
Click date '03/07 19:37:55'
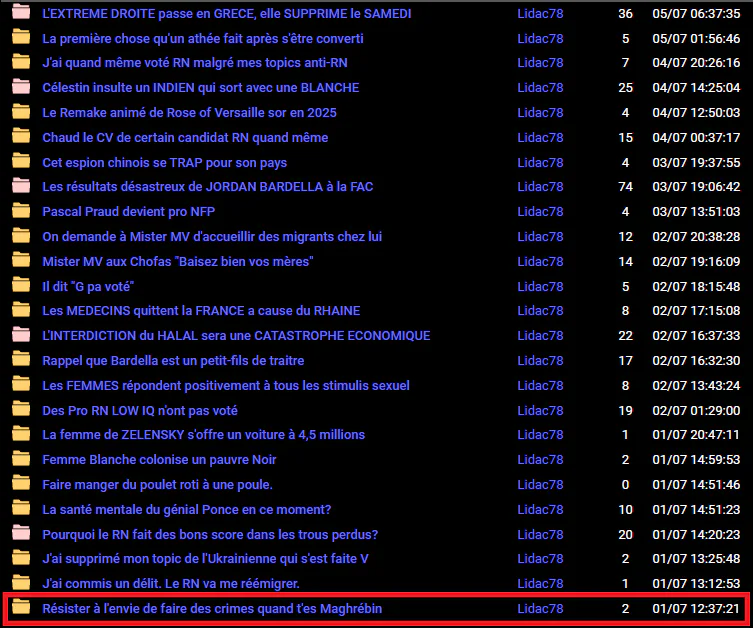pyautogui.click(x=696, y=163)
